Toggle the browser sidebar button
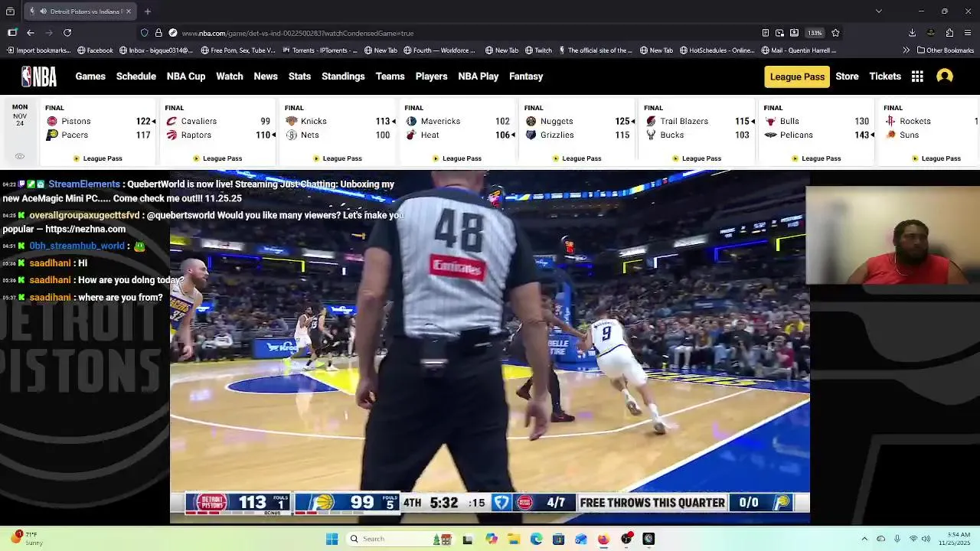 [x=12, y=33]
